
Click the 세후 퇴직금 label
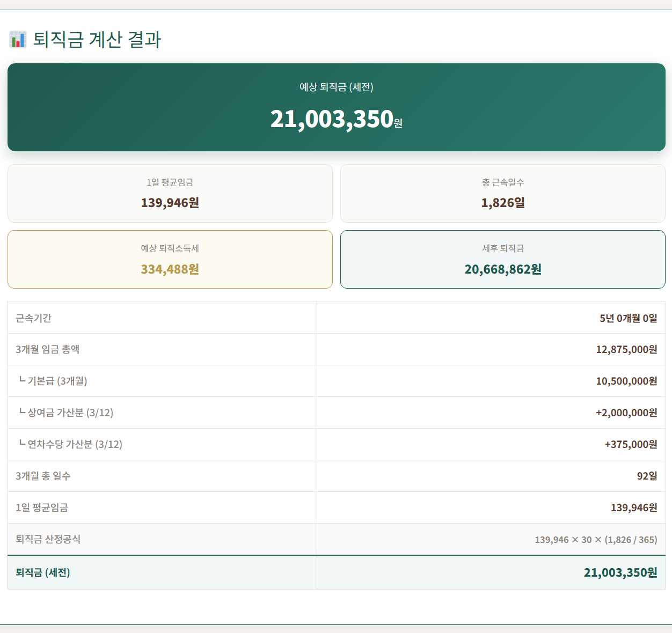coord(503,248)
